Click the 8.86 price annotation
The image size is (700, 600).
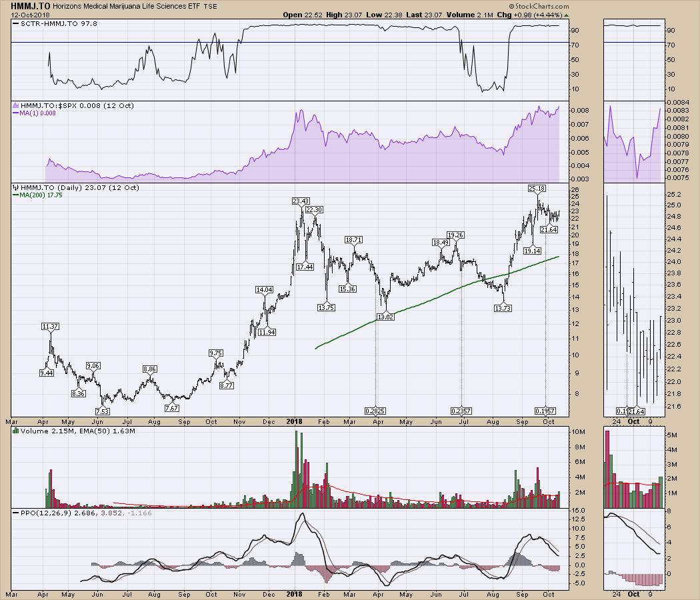click(x=149, y=369)
